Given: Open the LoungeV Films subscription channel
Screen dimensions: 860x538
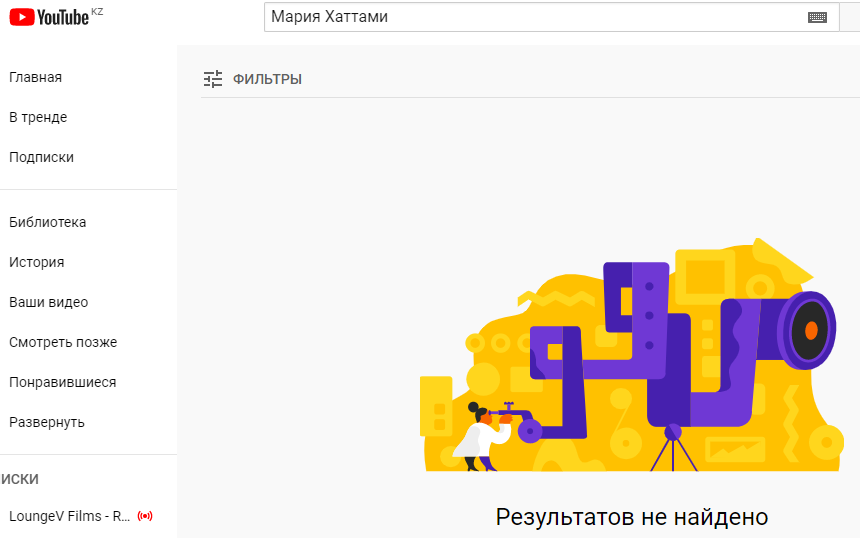Looking at the screenshot, I should pyautogui.click(x=70, y=516).
